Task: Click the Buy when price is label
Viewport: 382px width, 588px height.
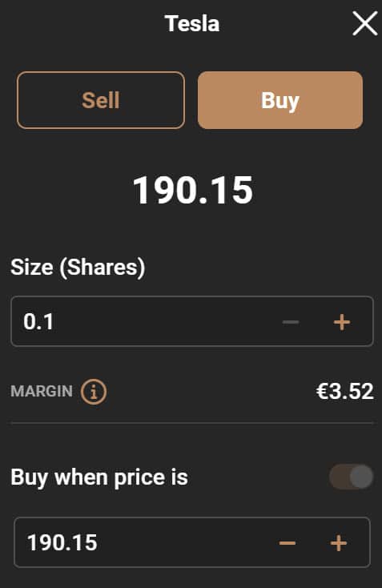Action: coord(99,477)
